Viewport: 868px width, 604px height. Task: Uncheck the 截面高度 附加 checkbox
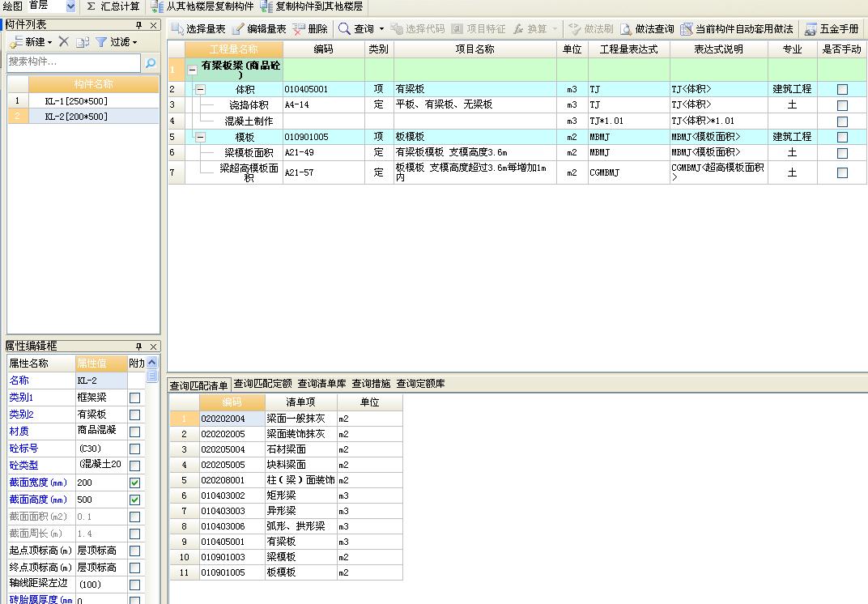(134, 500)
